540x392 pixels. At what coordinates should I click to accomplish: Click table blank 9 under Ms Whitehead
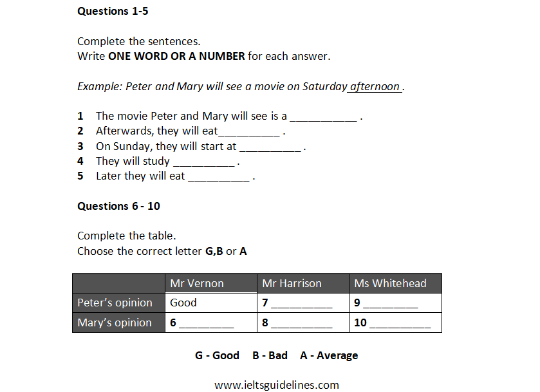pos(390,303)
